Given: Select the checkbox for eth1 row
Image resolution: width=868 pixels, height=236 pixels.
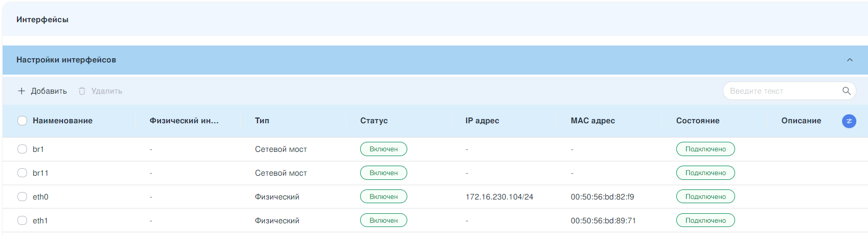Looking at the screenshot, I should 22,221.
